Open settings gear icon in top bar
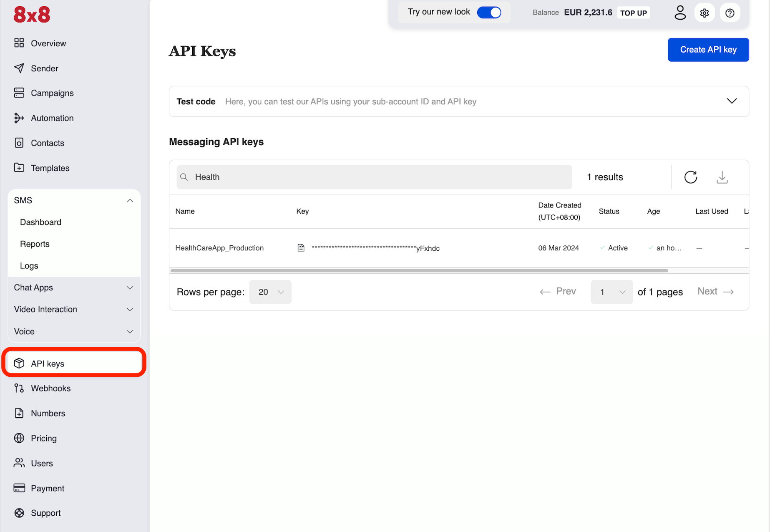Image resolution: width=770 pixels, height=532 pixels. [705, 13]
